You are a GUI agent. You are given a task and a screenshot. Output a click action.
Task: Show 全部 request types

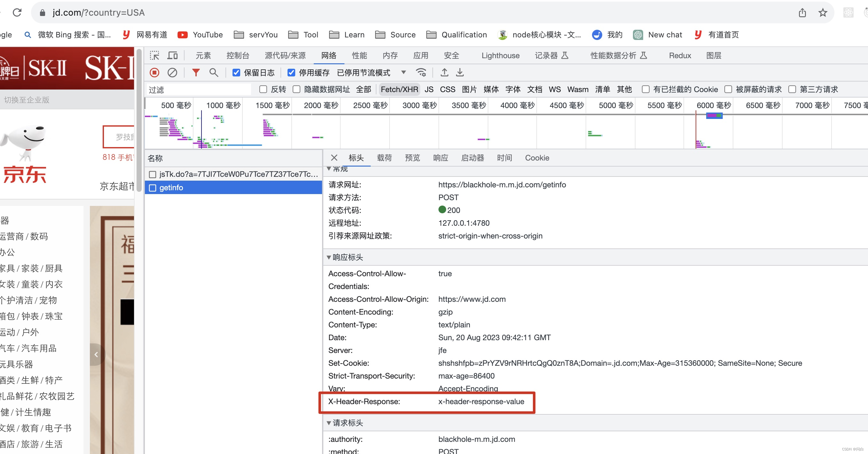click(363, 89)
